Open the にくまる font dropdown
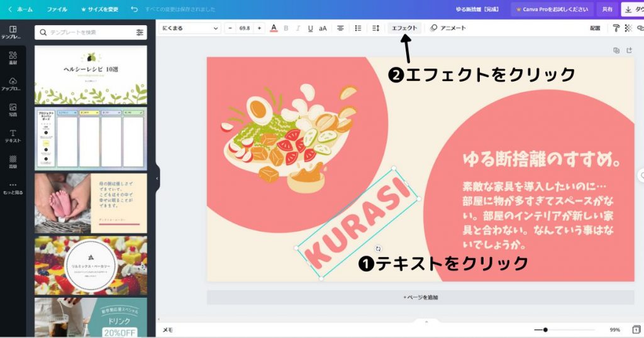This screenshot has height=338, width=644. 190,28
